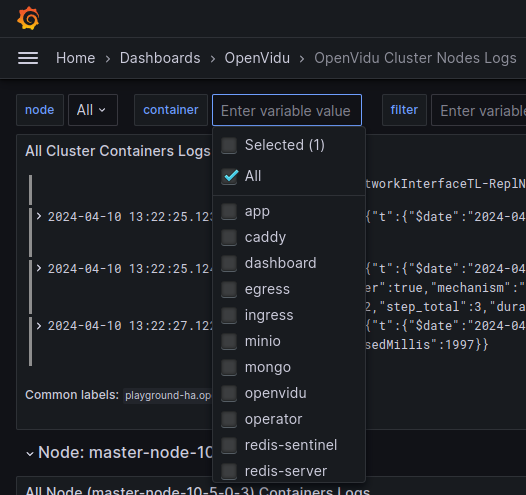Viewport: 526px width, 495px height.
Task: Open the hamburger navigation menu
Action: [x=28, y=58]
